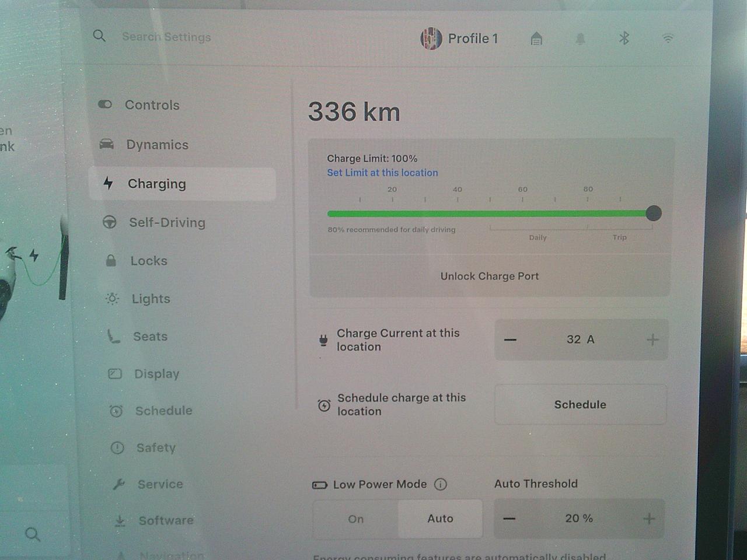Click the Schedule button

coord(580,404)
